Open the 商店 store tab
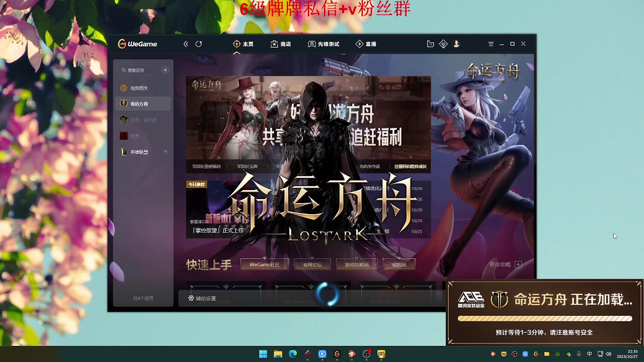This screenshot has height=362, width=644. coord(281,44)
